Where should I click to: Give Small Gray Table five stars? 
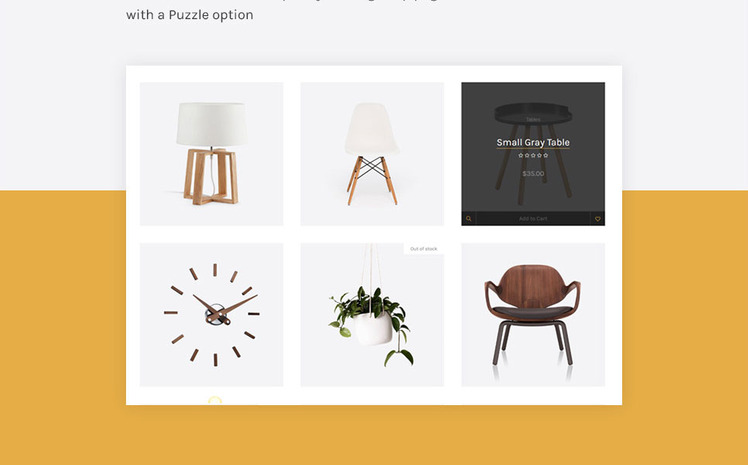pyautogui.click(x=546, y=155)
